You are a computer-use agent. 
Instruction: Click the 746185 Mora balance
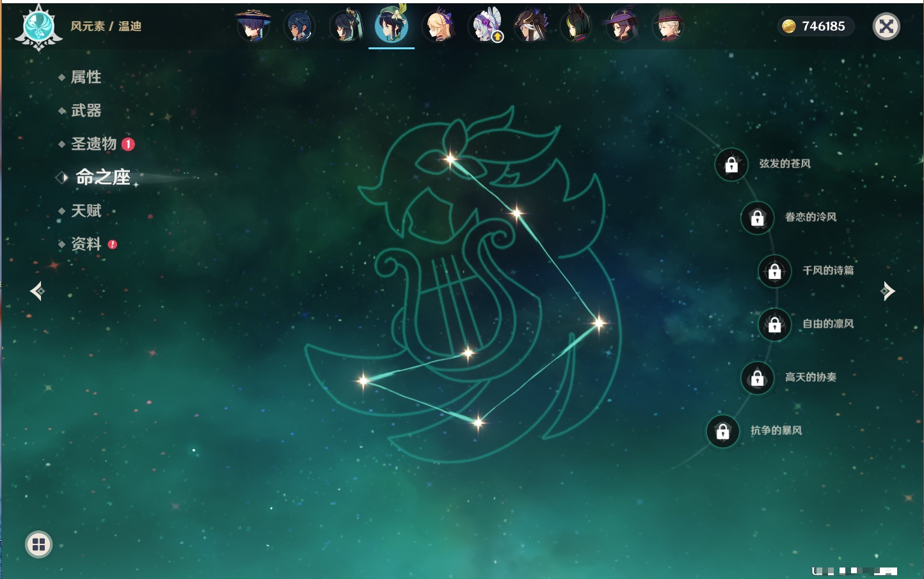[824, 26]
